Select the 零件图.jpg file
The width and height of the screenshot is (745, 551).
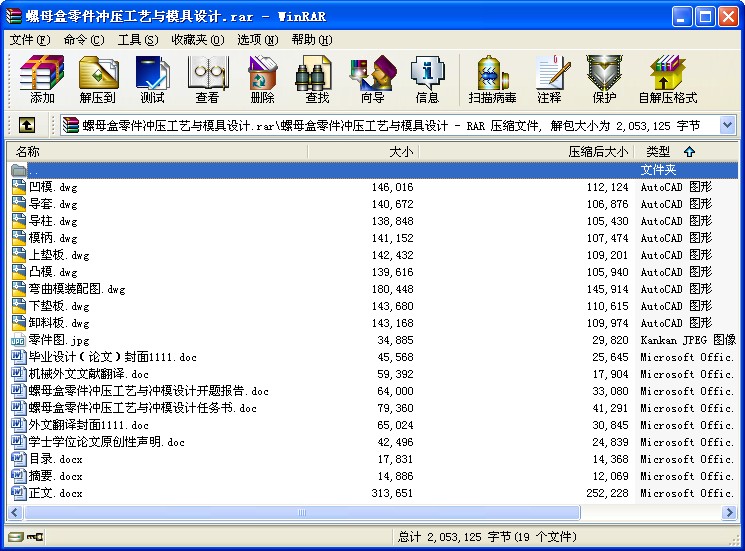(x=59, y=340)
